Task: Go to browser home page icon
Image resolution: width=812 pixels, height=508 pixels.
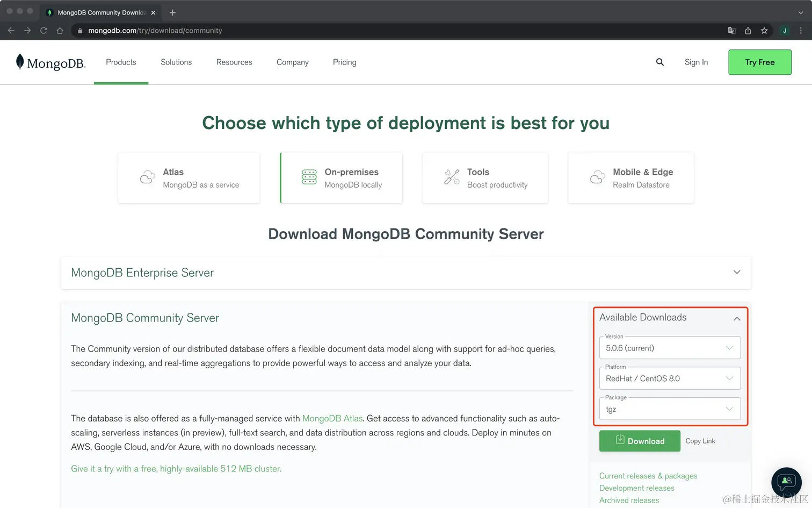Action: click(x=60, y=31)
